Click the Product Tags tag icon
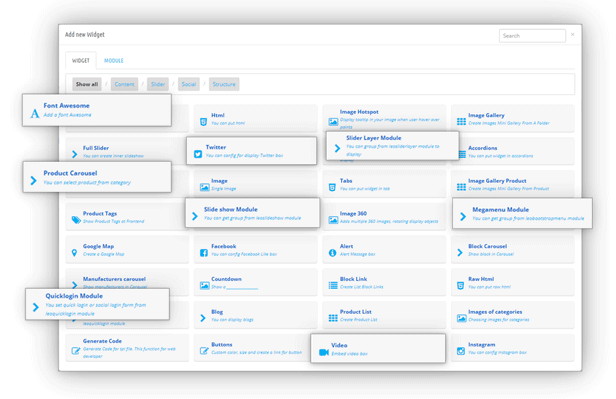616x399 pixels. click(x=76, y=220)
